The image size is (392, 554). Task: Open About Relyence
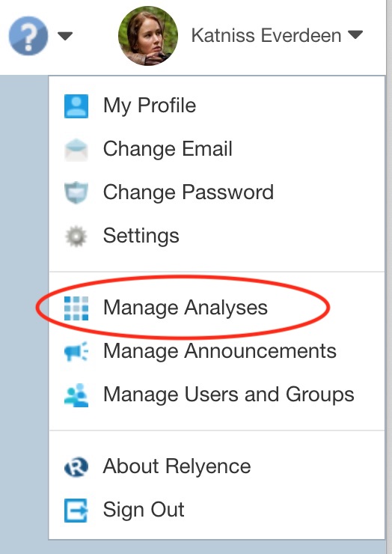click(x=216, y=466)
